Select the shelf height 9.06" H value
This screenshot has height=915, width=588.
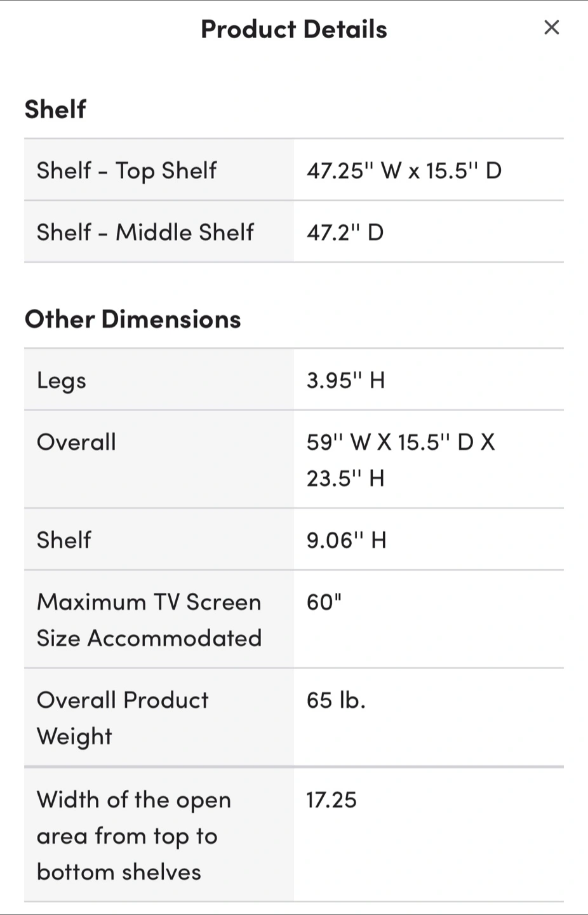pos(346,540)
